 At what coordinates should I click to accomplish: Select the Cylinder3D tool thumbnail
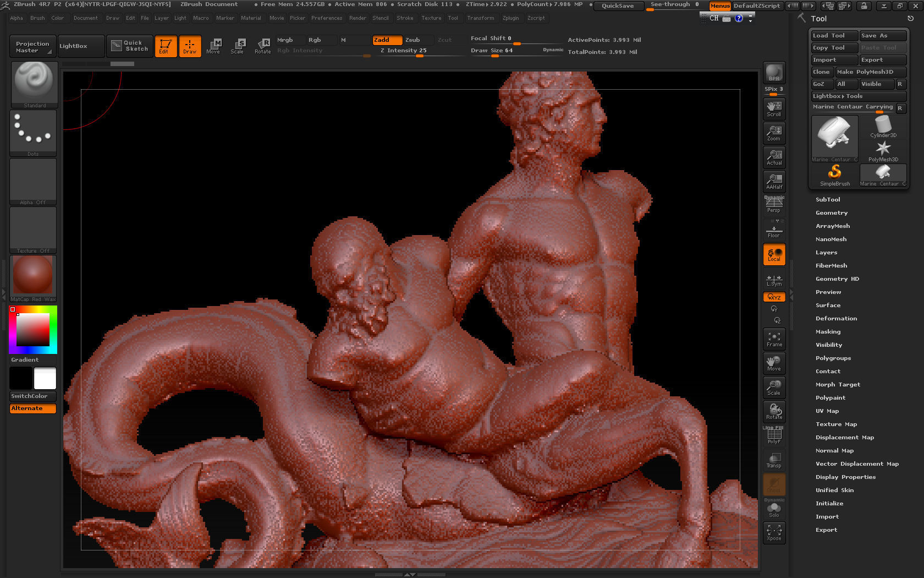[883, 127]
